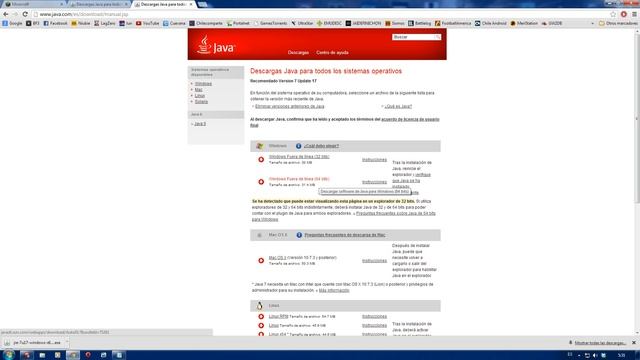Click the blue info icon in Windows section

tap(298, 146)
